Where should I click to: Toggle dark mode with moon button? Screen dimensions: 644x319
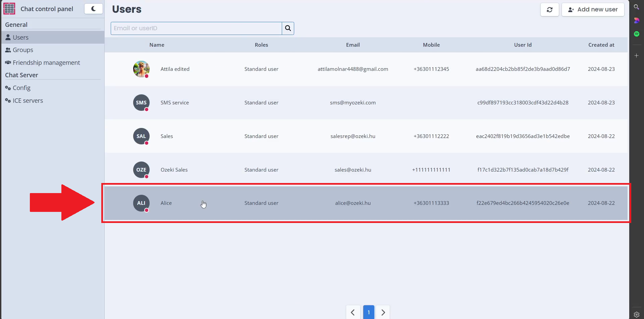pyautogui.click(x=93, y=9)
